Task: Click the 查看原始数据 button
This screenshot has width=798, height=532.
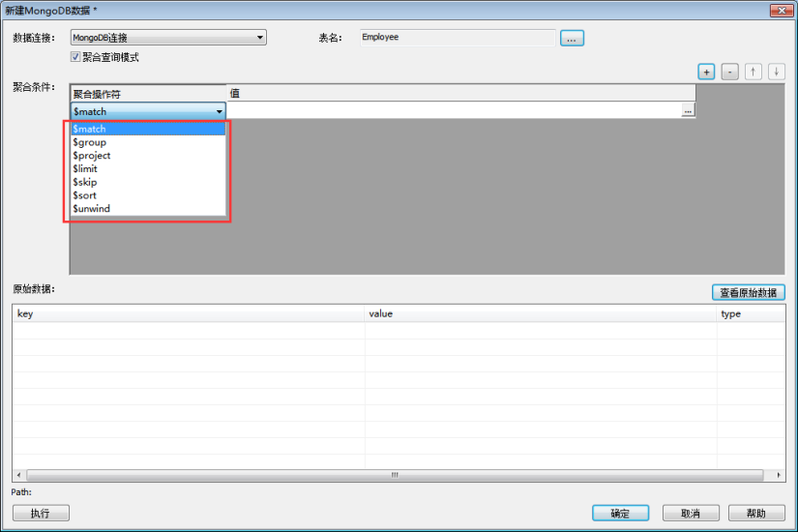Action: (x=748, y=292)
